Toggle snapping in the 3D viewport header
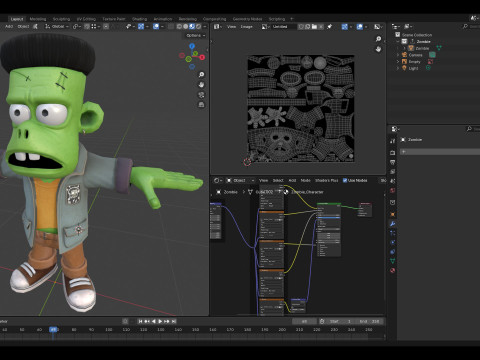This screenshot has width=480, height=360. [87, 26]
